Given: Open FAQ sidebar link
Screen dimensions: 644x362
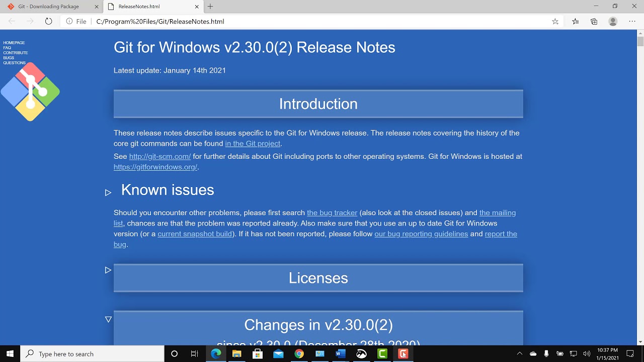Looking at the screenshot, I should [x=7, y=48].
